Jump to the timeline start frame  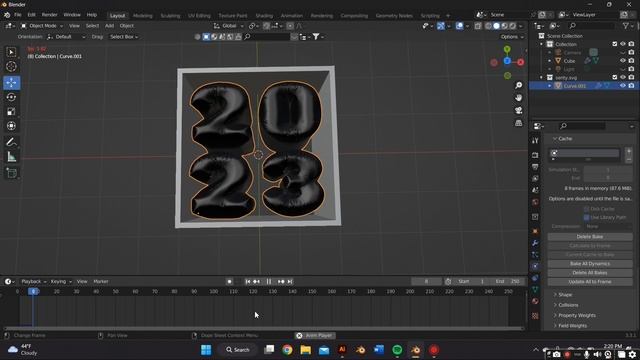point(248,282)
